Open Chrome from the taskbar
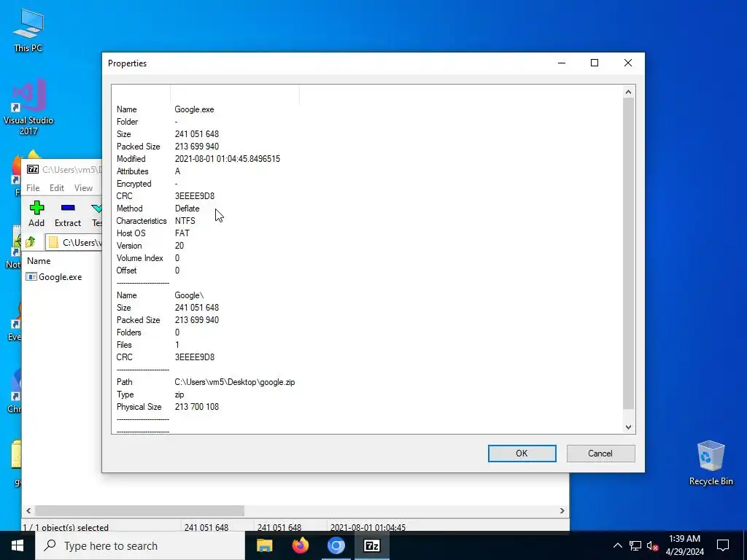 click(x=336, y=545)
